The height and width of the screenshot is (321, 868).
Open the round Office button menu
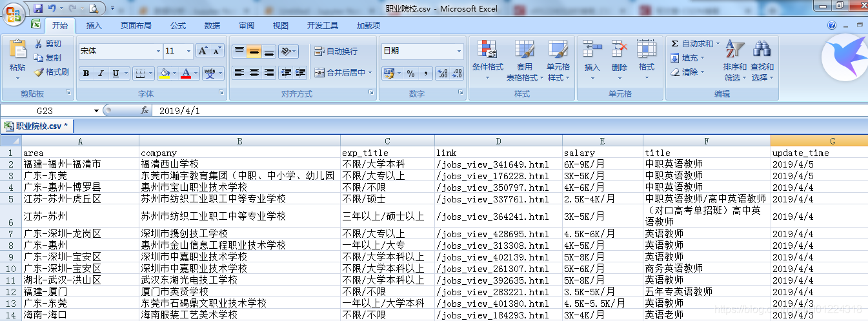pyautogui.click(x=13, y=13)
